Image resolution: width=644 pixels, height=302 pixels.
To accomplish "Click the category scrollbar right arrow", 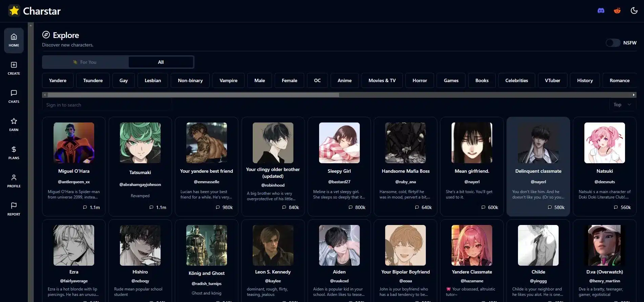I will coord(634,95).
